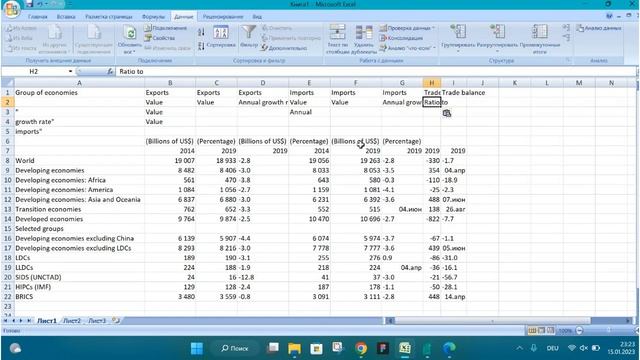Click zoom out minus button

click(x=580, y=331)
